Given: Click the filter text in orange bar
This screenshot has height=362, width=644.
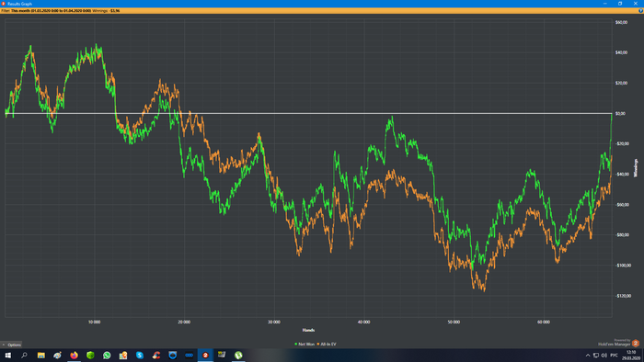Looking at the screenshot, I should pyautogui.click(x=61, y=11).
